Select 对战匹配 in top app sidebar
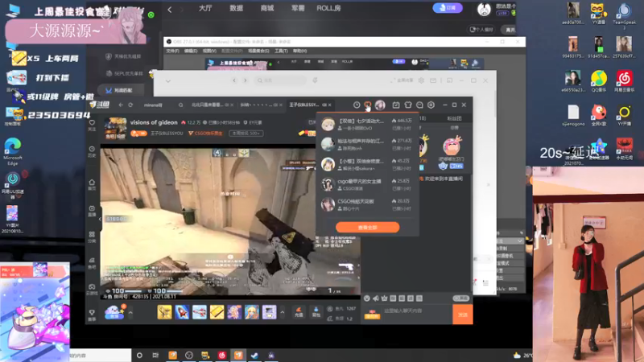Image resolution: width=644 pixels, height=362 pixels. coord(120,90)
